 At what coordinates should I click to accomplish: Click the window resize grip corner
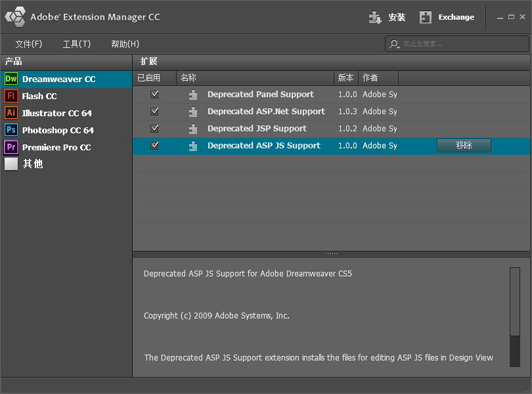[527, 389]
